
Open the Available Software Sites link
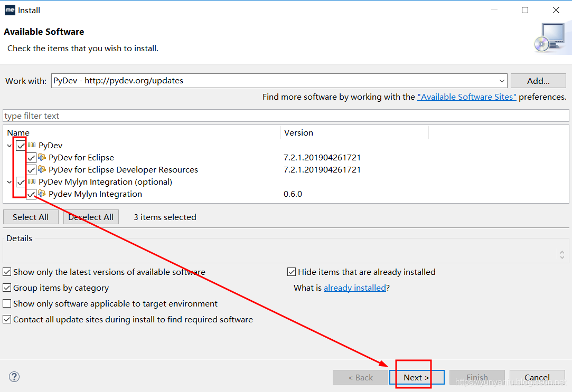[x=466, y=97]
